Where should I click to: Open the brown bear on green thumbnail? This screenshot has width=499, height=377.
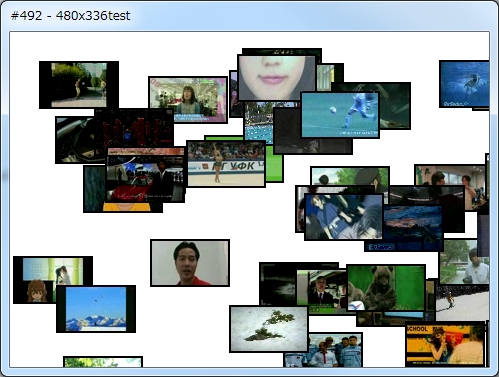(x=386, y=288)
